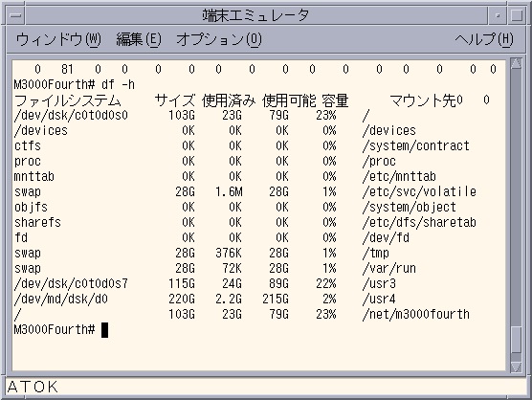Click the /tmp mount point
The width and height of the screenshot is (532, 400).
click(x=376, y=253)
